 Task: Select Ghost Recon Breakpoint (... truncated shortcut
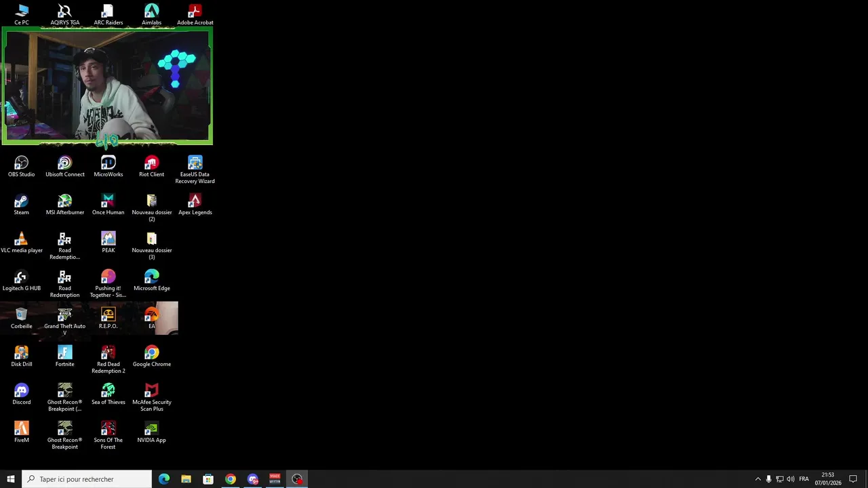point(65,398)
